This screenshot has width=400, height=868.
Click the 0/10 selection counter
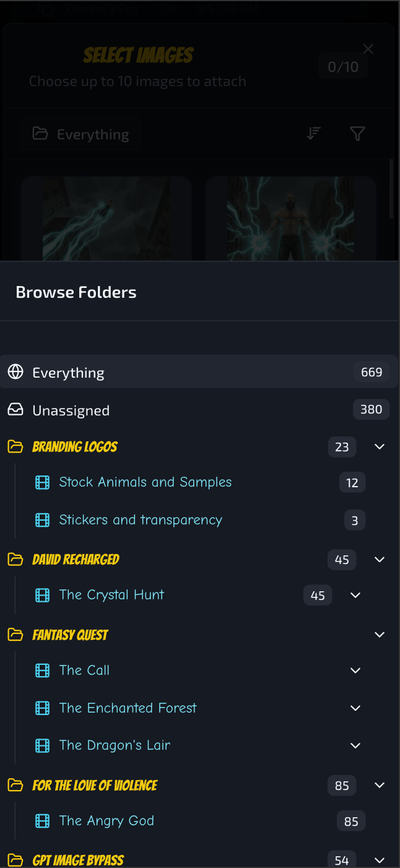[342, 66]
